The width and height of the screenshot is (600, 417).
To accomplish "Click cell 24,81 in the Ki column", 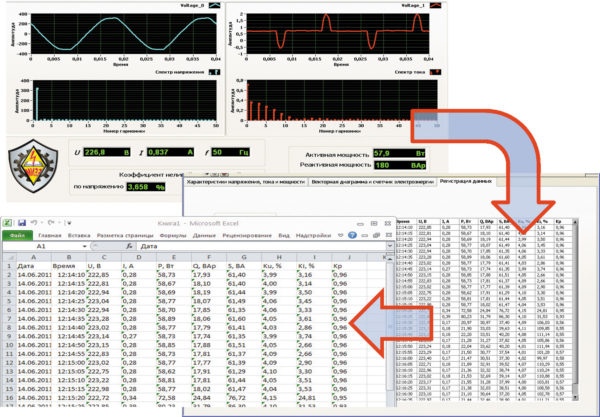I will tap(314, 397).
